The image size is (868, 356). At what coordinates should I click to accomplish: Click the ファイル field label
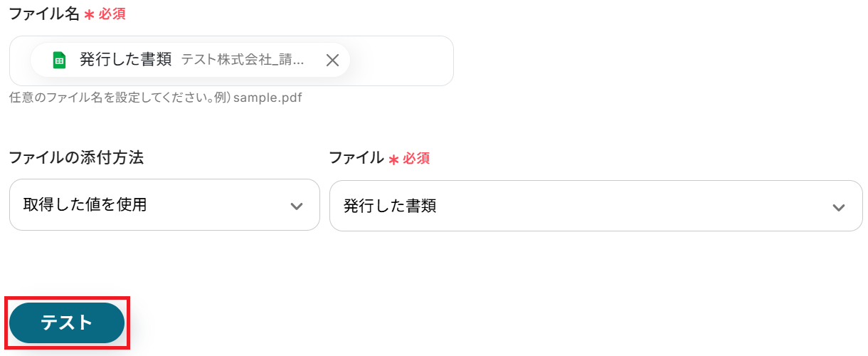click(x=356, y=158)
